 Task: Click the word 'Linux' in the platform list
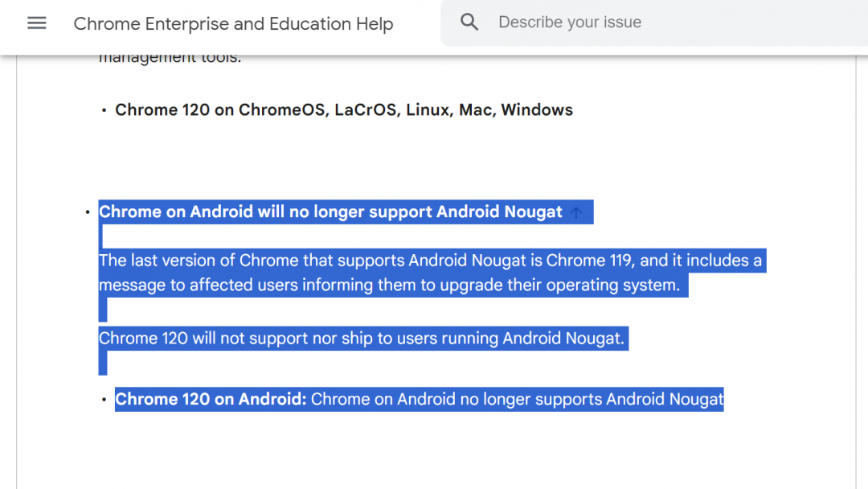pos(428,110)
